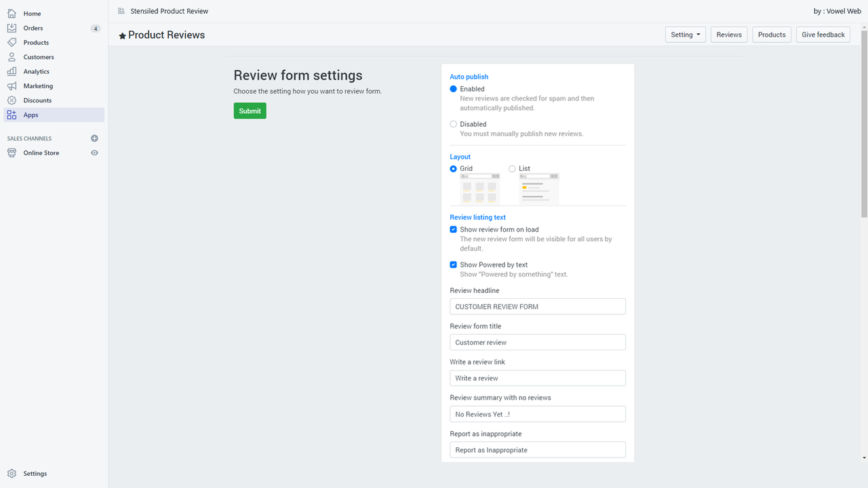Click the Review headline input field
This screenshot has height=488, width=868.
pos(537,306)
